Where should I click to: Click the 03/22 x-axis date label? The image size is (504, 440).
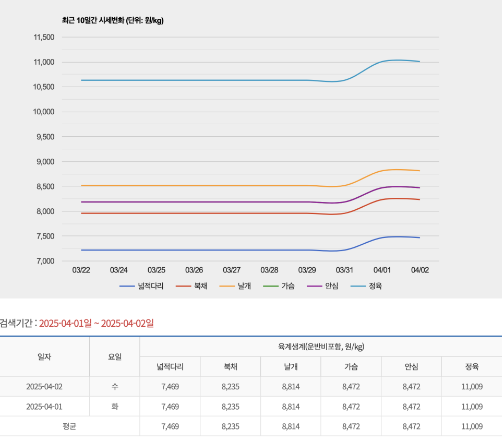tap(81, 270)
